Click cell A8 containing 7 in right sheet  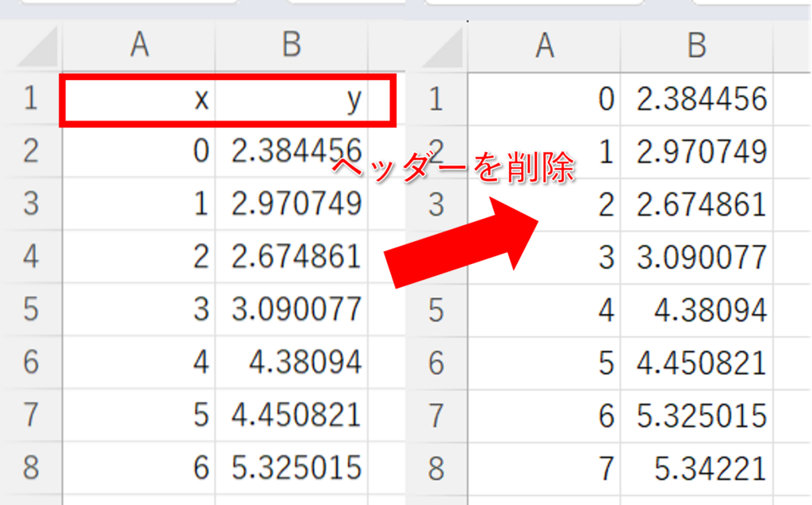(x=544, y=468)
